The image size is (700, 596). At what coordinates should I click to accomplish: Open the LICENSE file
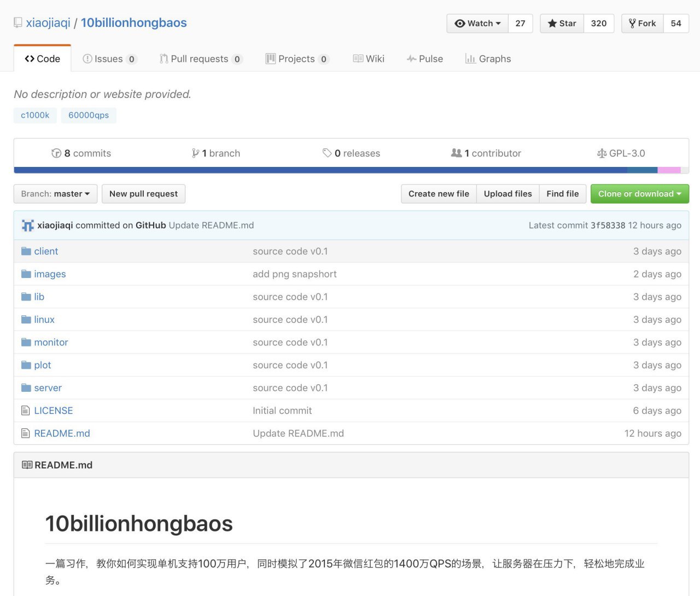54,410
